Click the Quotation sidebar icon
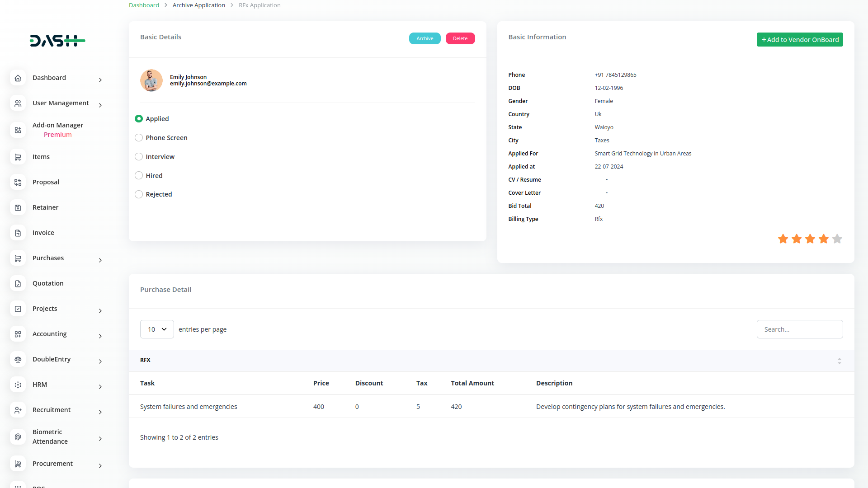The image size is (868, 488). click(x=18, y=283)
